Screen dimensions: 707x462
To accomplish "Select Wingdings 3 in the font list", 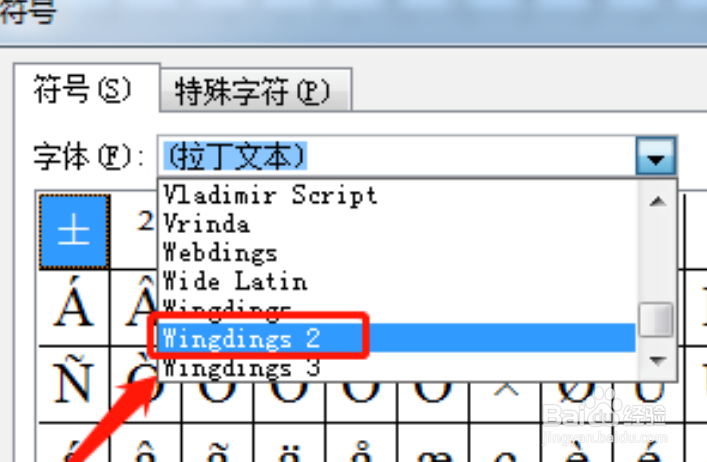I will [x=397, y=367].
